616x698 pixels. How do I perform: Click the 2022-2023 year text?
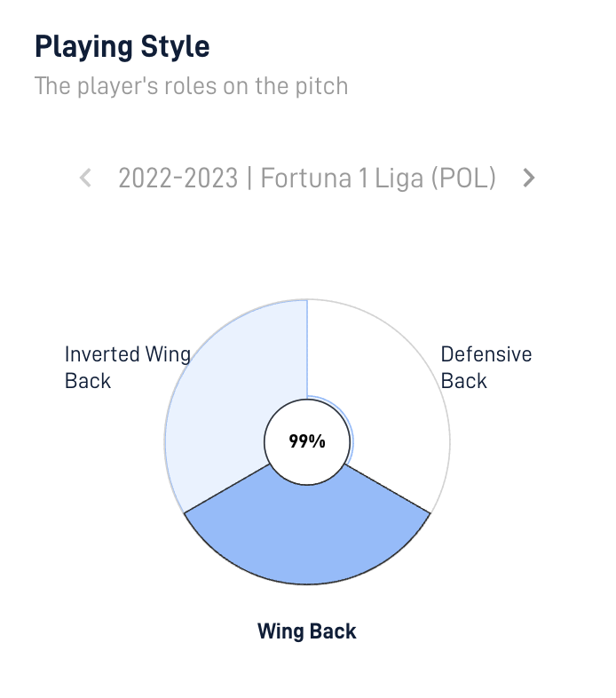[178, 178]
